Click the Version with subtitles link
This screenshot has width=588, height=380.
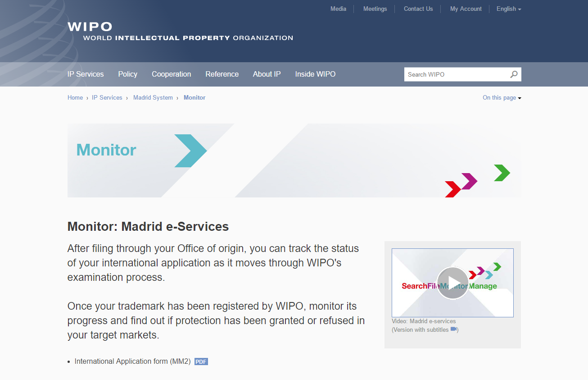point(421,330)
